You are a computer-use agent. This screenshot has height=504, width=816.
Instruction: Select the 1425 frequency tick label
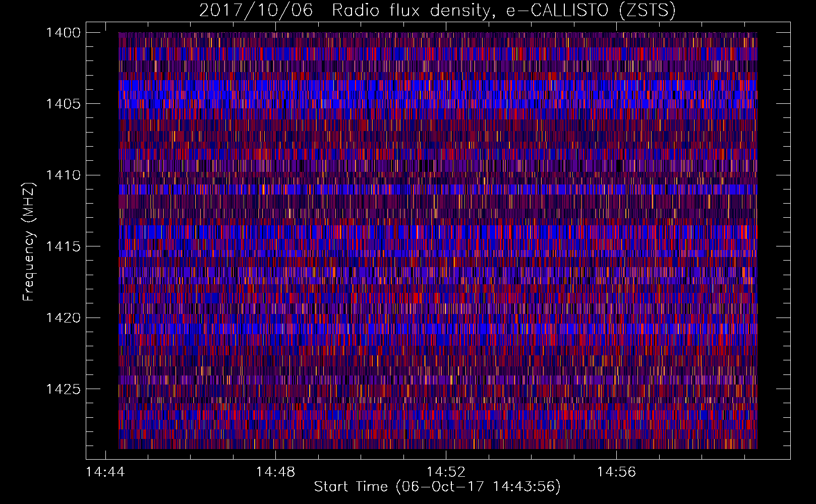pyautogui.click(x=63, y=389)
